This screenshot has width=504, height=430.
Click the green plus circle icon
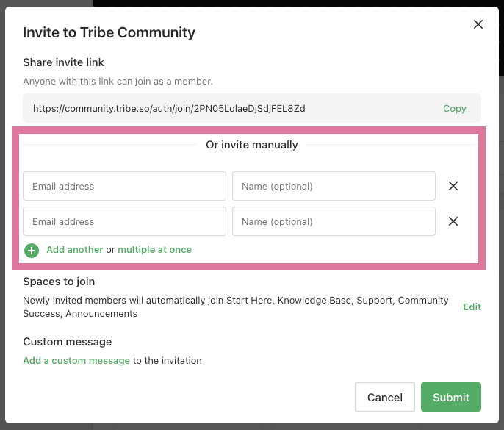32,250
